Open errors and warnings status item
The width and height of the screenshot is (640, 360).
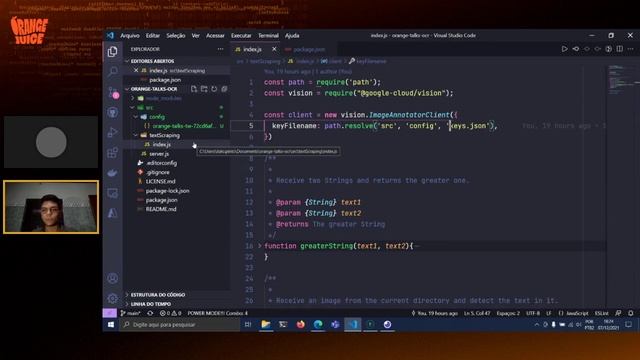(170, 313)
